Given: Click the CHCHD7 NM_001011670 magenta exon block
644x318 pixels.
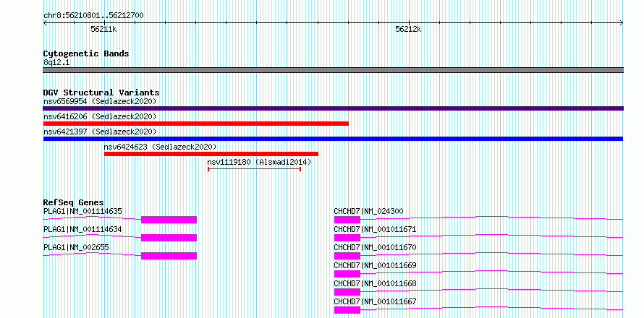Looking at the screenshot, I should tap(347, 256).
